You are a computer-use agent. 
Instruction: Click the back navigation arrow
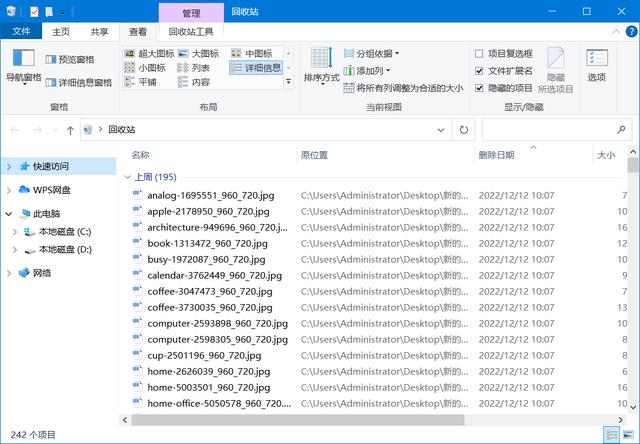click(15, 130)
